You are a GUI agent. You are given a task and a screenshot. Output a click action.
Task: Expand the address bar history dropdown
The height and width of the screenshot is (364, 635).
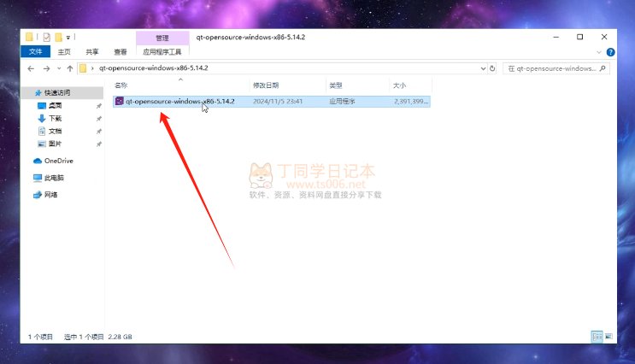click(x=483, y=68)
